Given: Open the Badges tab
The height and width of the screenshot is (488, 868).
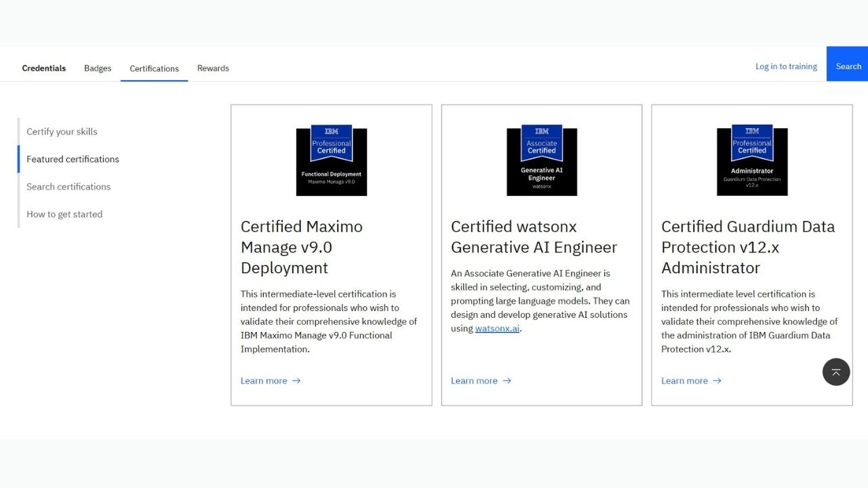Looking at the screenshot, I should point(98,68).
